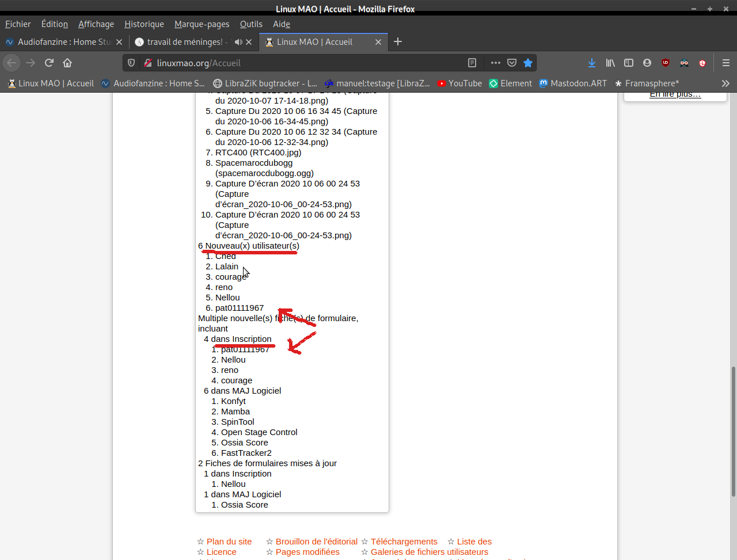Open the page actions three-dots menu
Image resolution: width=737 pixels, height=560 pixels.
[496, 63]
